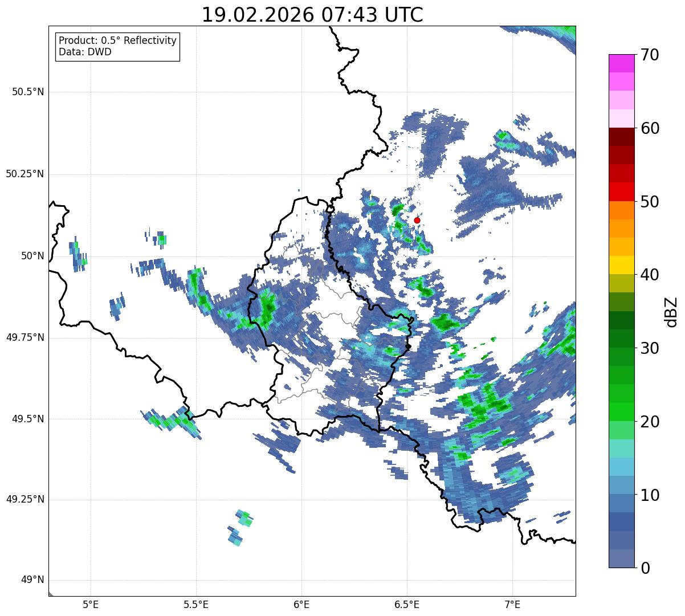Screen dimensions: 685x616
Task: Click the colorbar tick label 30
Action: pos(650,348)
